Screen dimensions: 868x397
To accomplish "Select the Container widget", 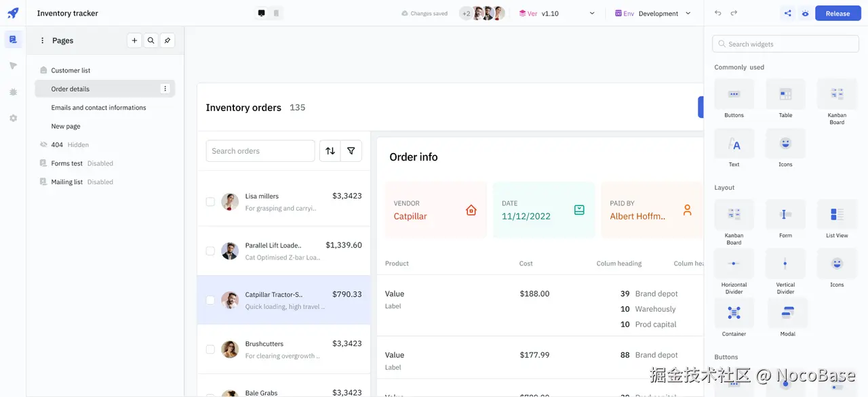I will click(734, 318).
